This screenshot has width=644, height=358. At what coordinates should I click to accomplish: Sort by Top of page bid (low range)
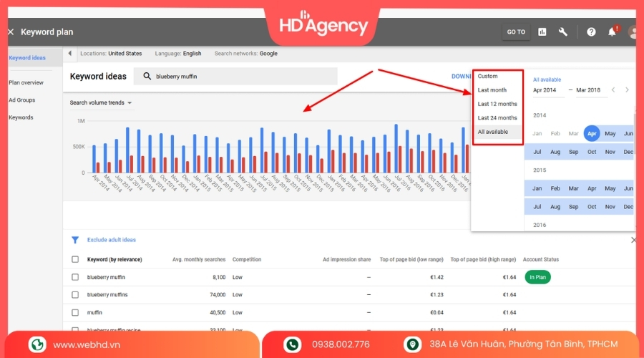tap(411, 260)
